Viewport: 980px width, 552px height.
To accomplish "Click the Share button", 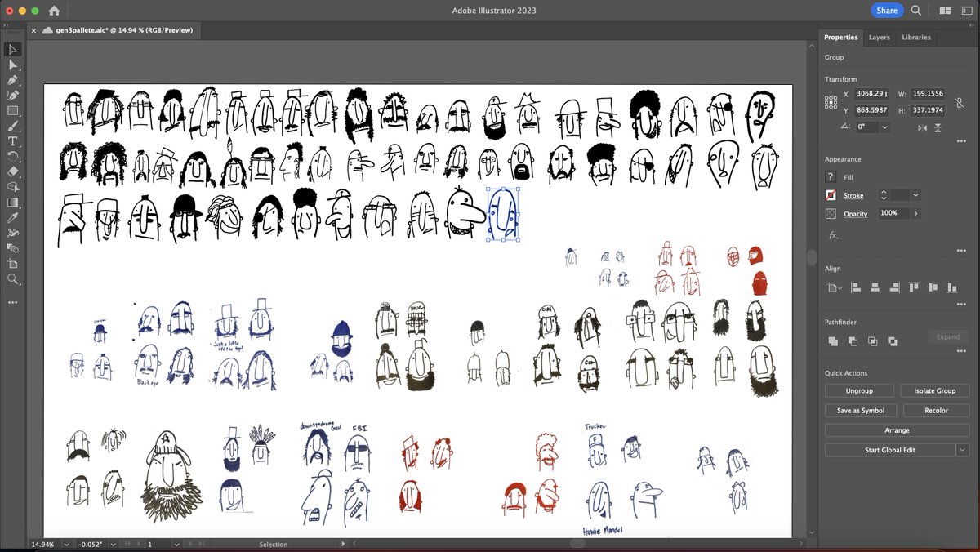I will pyautogui.click(x=887, y=11).
